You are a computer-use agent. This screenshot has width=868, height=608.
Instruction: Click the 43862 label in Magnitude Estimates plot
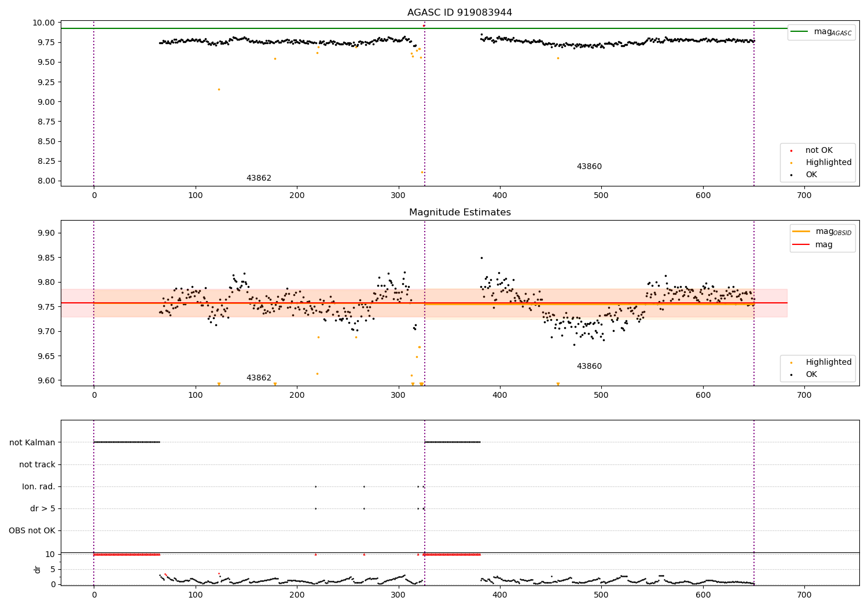pos(259,378)
